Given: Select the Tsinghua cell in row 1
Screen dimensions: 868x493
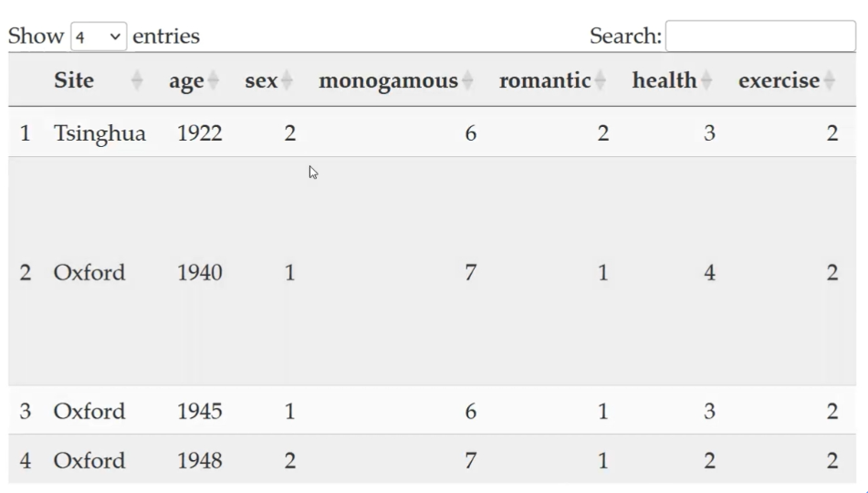Looking at the screenshot, I should pyautogui.click(x=99, y=133).
